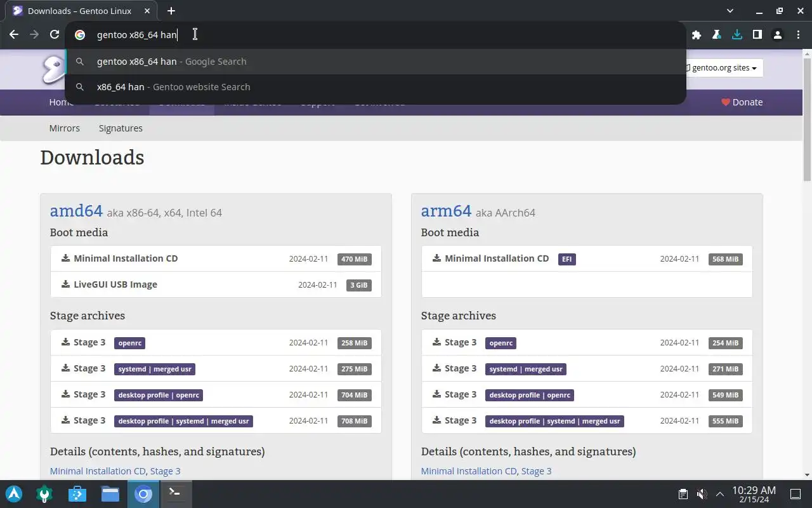Image resolution: width=812 pixels, height=508 pixels.
Task: Open the terminal taskbar icon
Action: (175, 493)
